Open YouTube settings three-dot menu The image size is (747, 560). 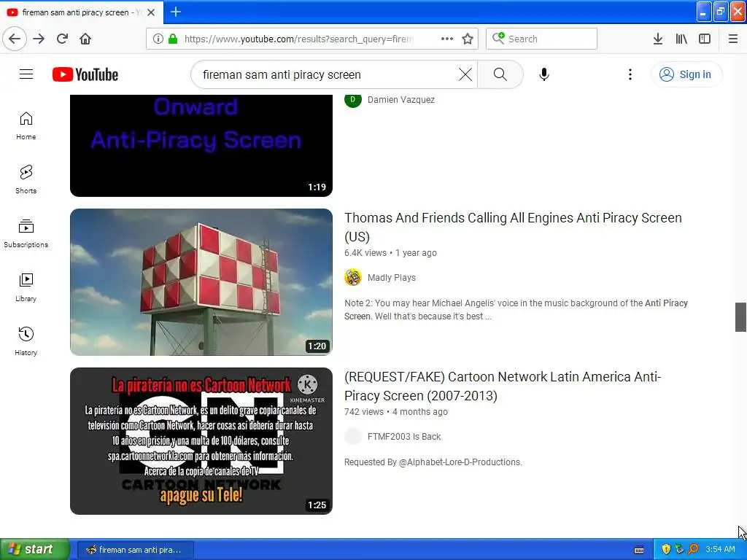click(x=630, y=74)
